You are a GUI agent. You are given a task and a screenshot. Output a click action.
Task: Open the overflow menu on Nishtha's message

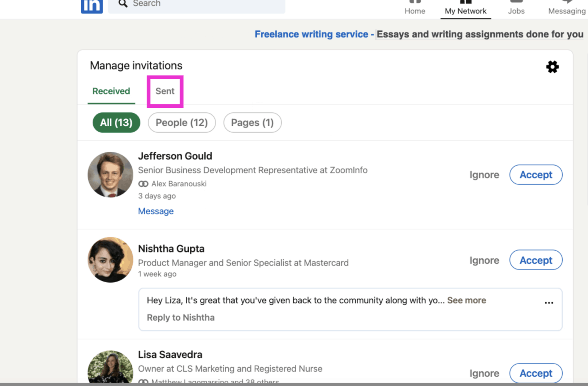click(549, 303)
